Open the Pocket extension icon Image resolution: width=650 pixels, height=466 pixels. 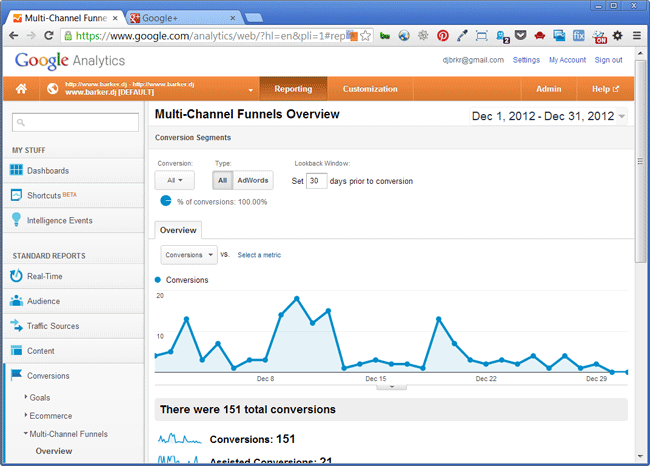521,36
